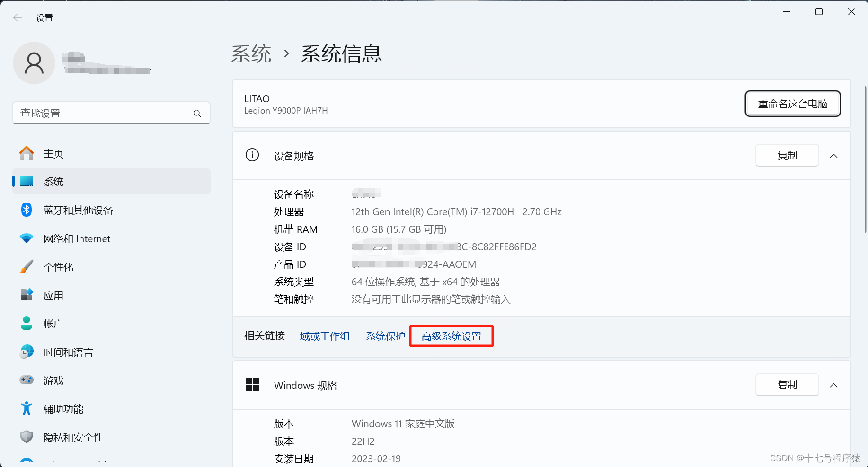Click the vertical scrollbar on right edge
Screen dimensions: 868x467
coord(866,159)
